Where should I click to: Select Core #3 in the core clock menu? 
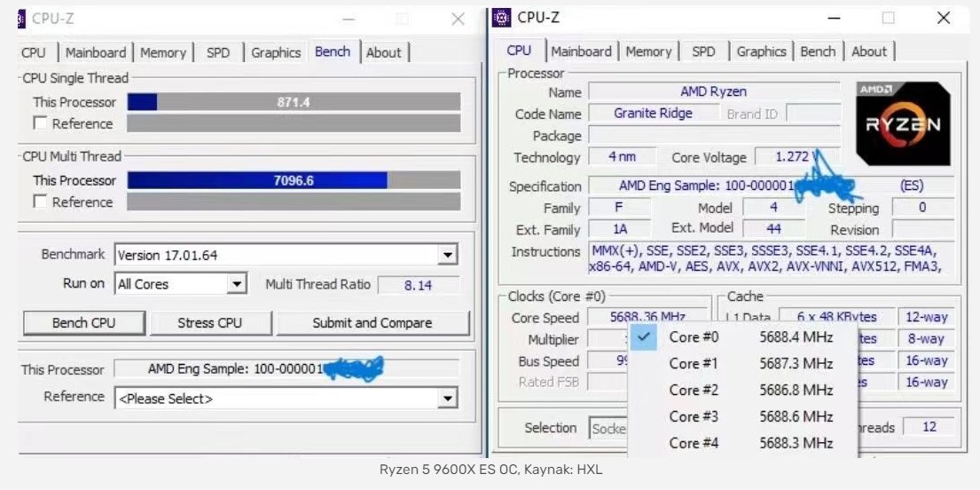(x=743, y=416)
